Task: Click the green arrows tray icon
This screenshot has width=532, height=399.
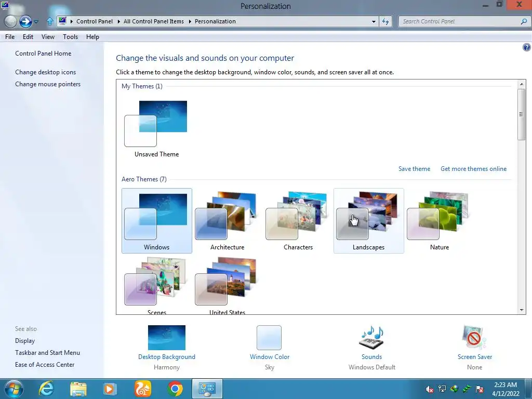Action: pos(467,389)
